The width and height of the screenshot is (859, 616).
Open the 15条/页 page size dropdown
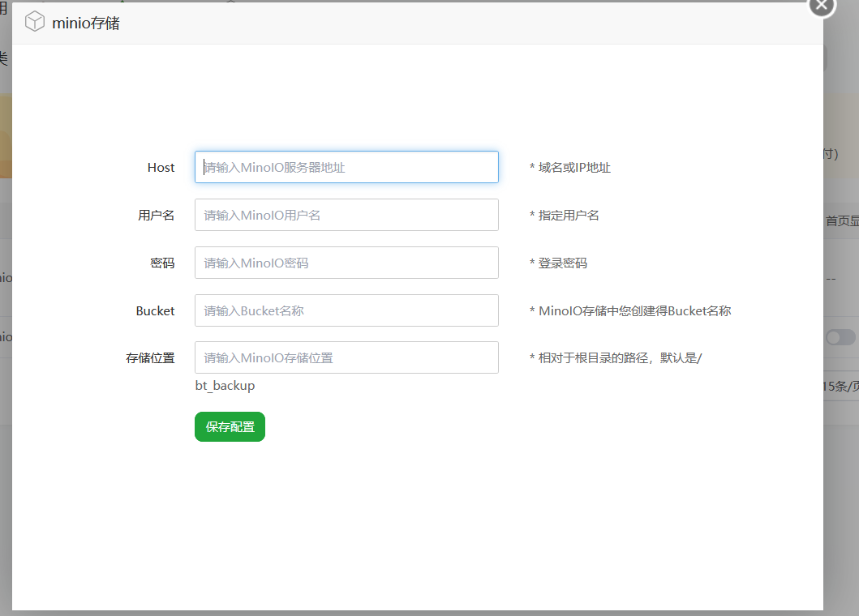tap(840, 387)
